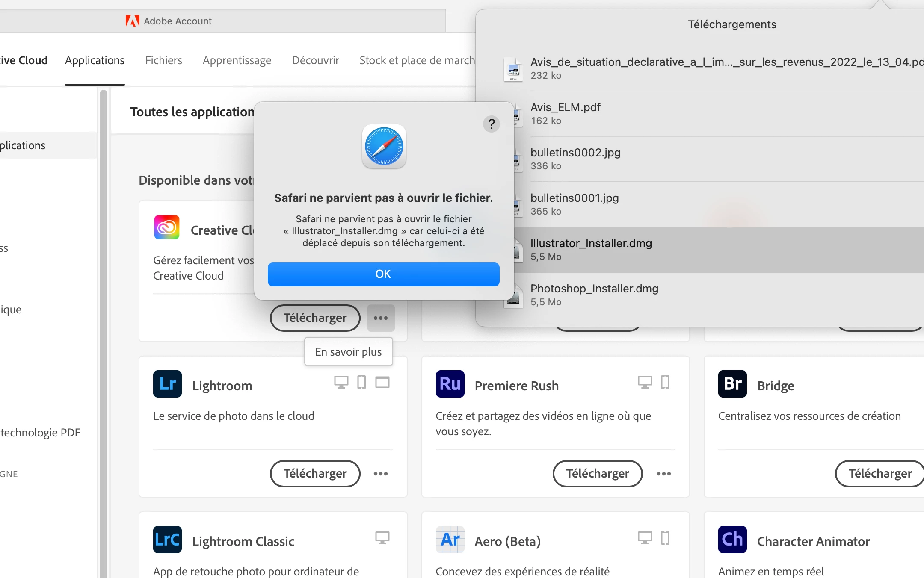
Task: Click the help question mark button
Action: [x=492, y=124]
